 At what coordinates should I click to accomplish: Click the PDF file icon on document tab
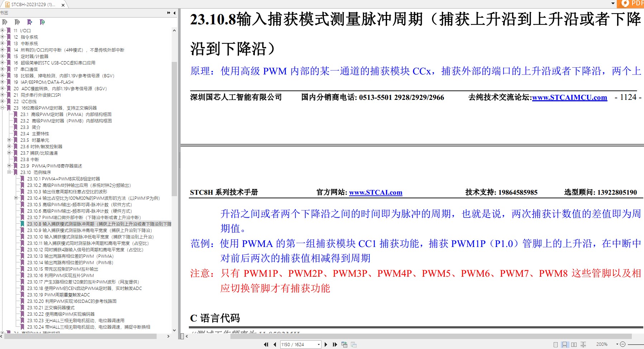click(x=8, y=5)
